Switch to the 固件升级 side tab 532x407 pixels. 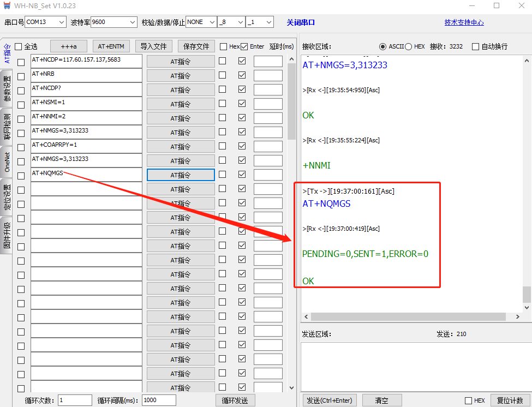(x=7, y=235)
